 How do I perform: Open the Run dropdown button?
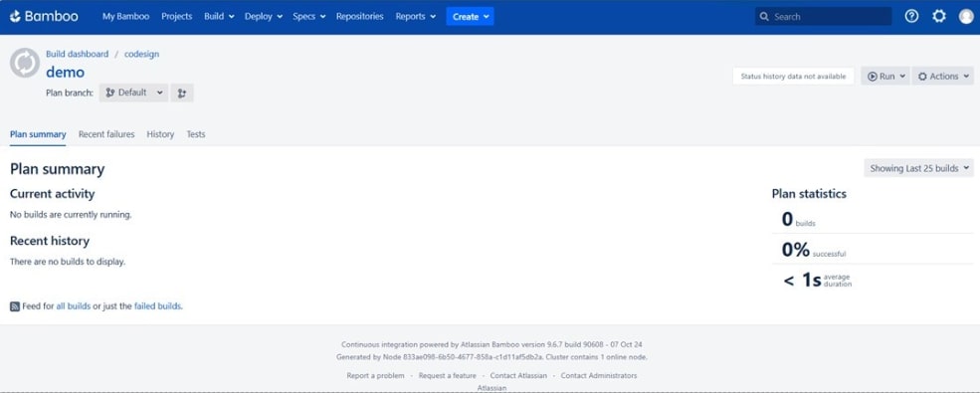coord(885,77)
